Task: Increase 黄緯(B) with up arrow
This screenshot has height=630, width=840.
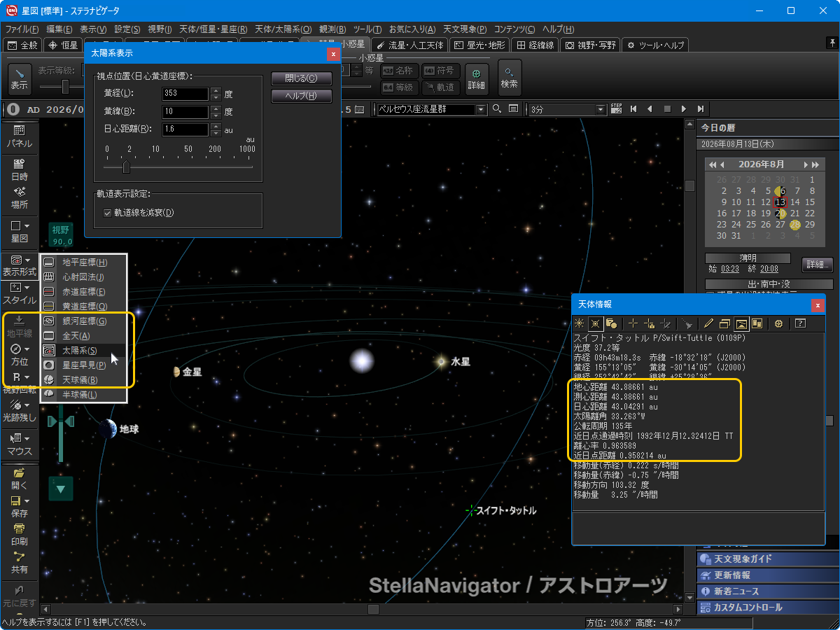Action: (216, 108)
